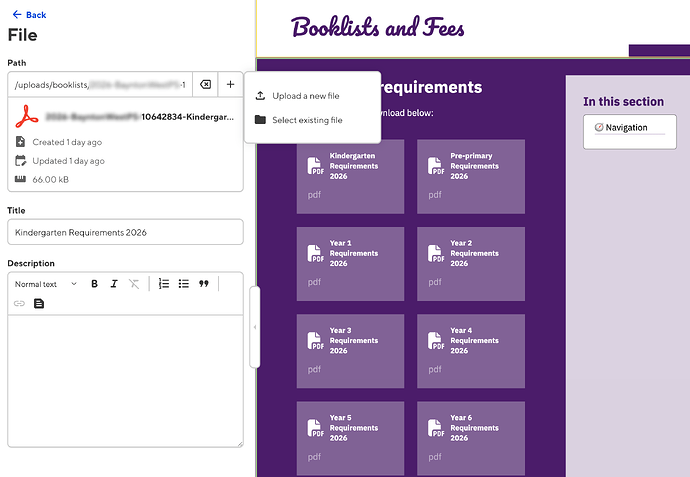Click the clear formatting icon
The width and height of the screenshot is (690, 477).
(x=134, y=284)
